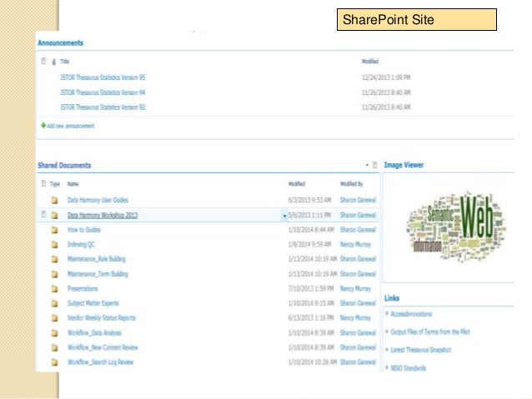Click folder icon for Maintenance_Term Building
This screenshot has height=399, width=532.
click(55, 274)
